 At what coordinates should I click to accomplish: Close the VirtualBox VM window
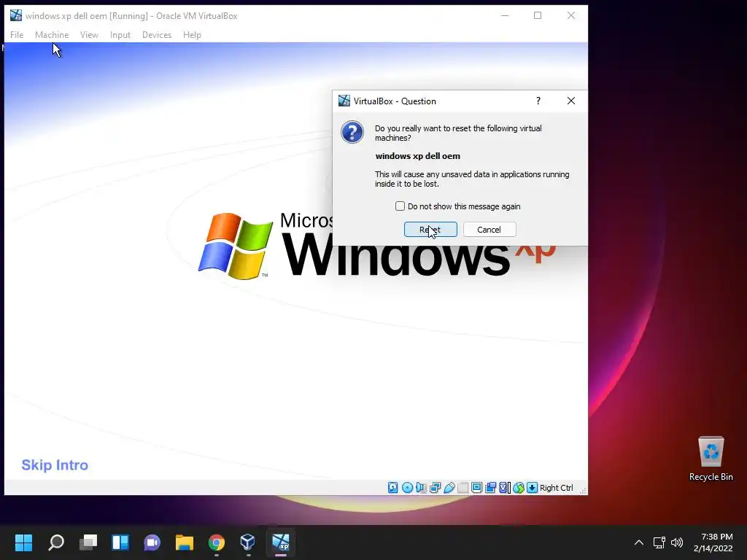(x=571, y=16)
